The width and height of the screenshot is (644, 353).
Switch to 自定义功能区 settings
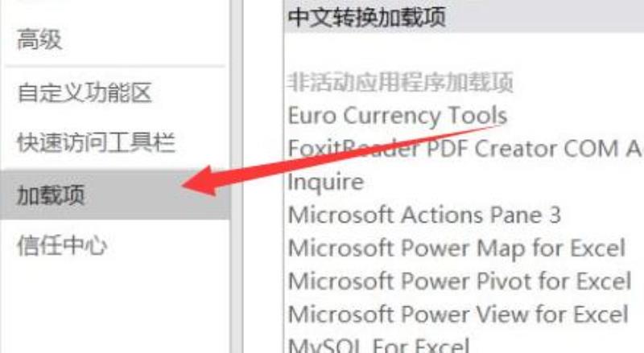pyautogui.click(x=85, y=92)
